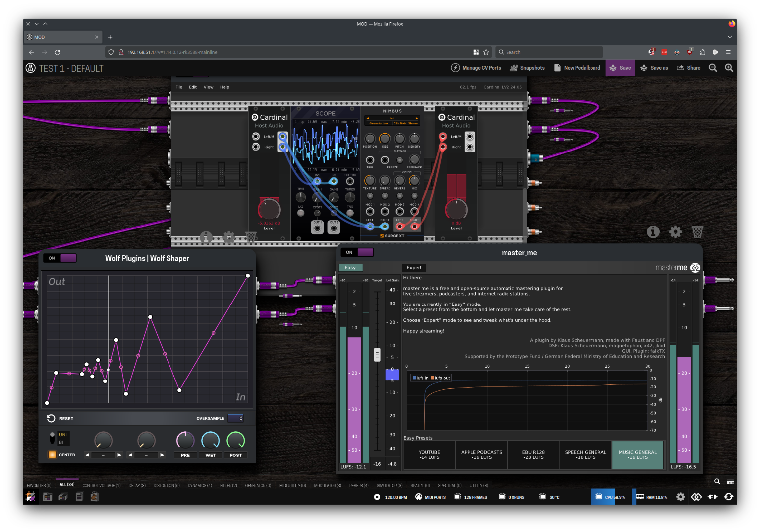Open the Snapshots menu
This screenshot has width=760, height=532.
(527, 68)
